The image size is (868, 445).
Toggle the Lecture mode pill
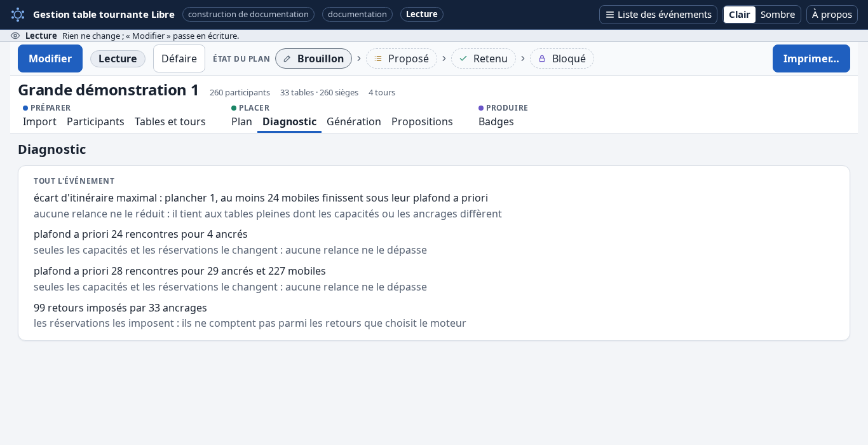[x=118, y=58]
